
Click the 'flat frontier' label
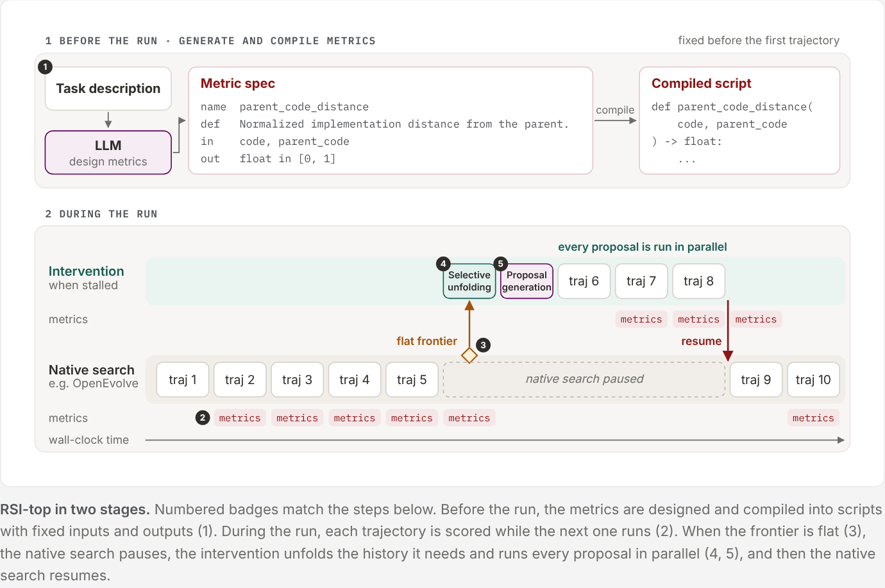click(x=426, y=341)
